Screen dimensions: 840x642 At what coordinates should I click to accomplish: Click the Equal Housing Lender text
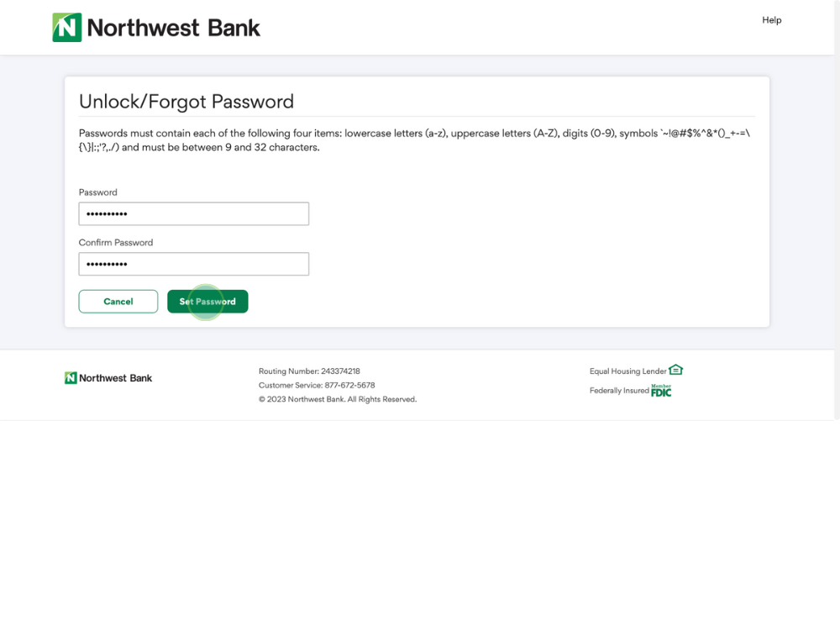click(627, 371)
